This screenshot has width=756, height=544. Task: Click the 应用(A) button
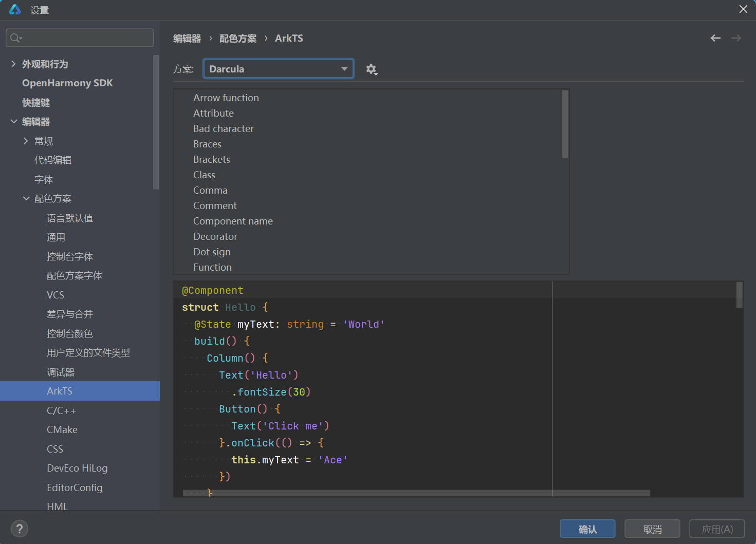coord(717,529)
